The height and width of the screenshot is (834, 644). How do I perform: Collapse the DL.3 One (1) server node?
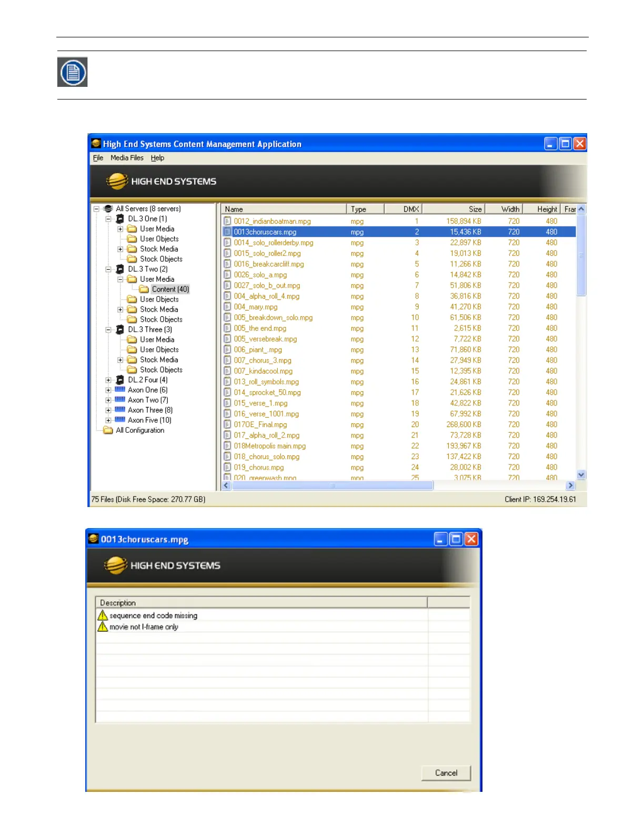(x=108, y=219)
